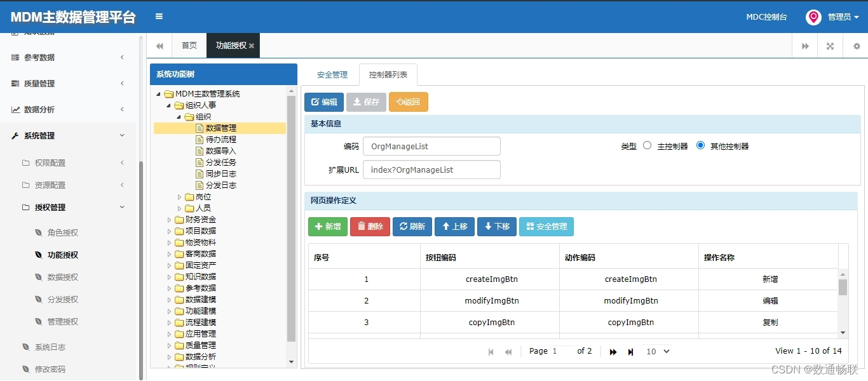Click the sidebar vertical scrollbar
Viewport: 868px width, 381px height.
coord(141,270)
